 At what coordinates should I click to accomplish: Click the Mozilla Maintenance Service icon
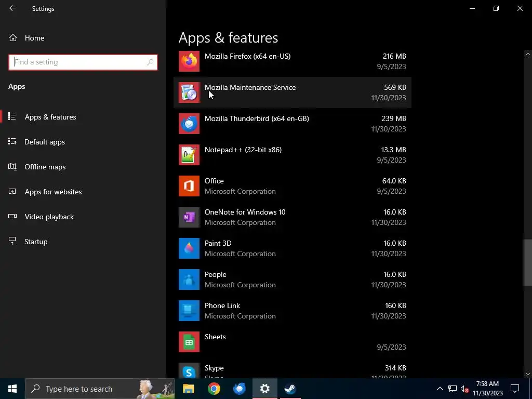coord(189,92)
